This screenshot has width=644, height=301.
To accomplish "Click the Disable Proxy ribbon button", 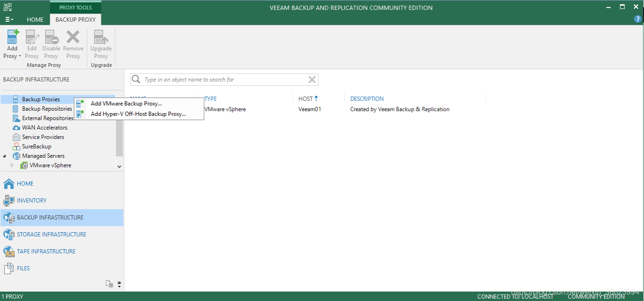I will 51,44.
